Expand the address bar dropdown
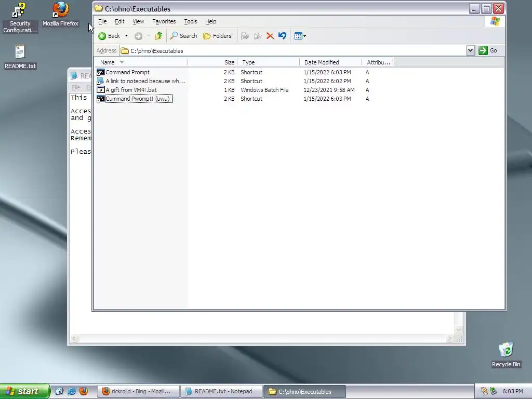This screenshot has width=532, height=399. click(470, 50)
